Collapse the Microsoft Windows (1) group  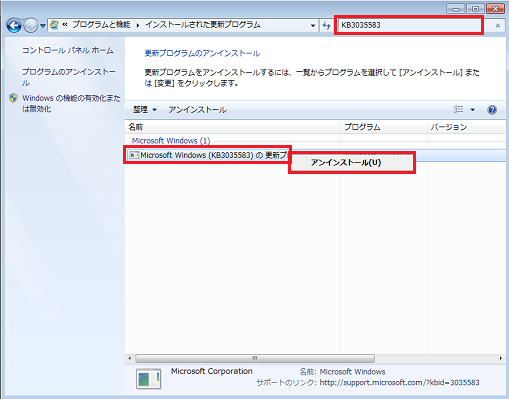[x=171, y=141]
